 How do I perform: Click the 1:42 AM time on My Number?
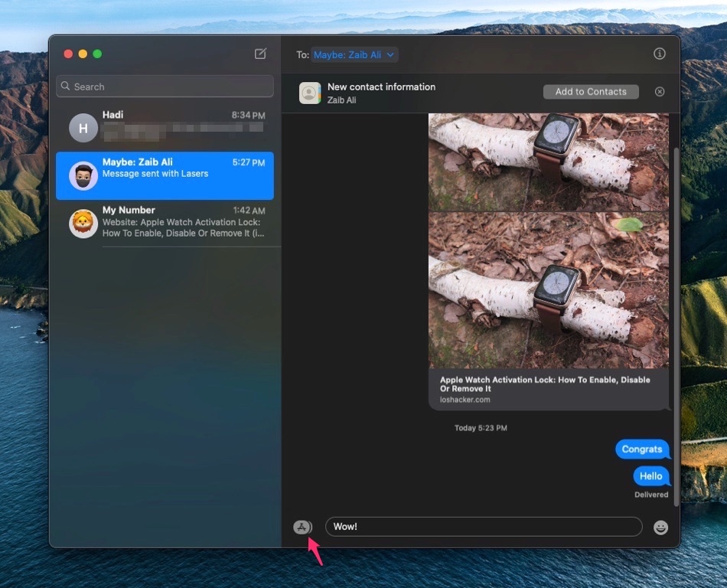(x=249, y=211)
